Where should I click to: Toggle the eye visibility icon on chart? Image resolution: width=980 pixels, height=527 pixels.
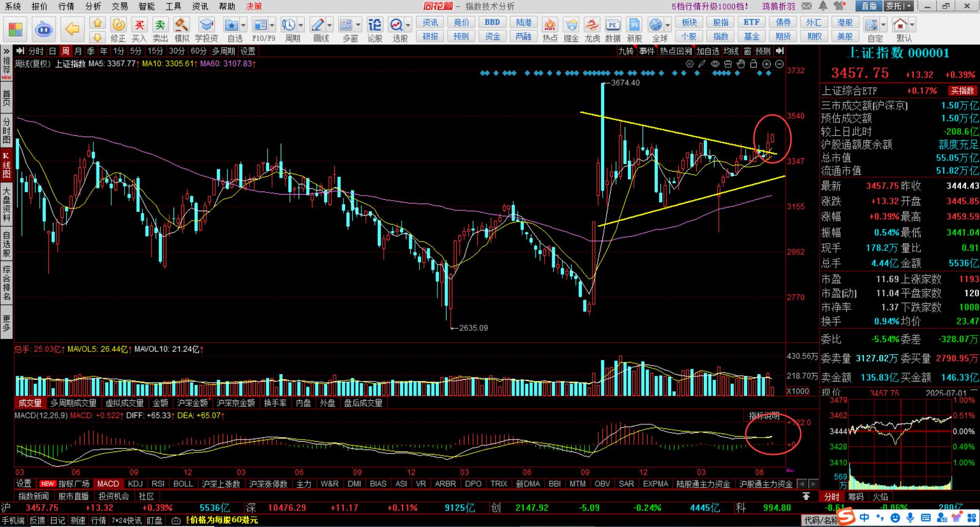[715, 64]
